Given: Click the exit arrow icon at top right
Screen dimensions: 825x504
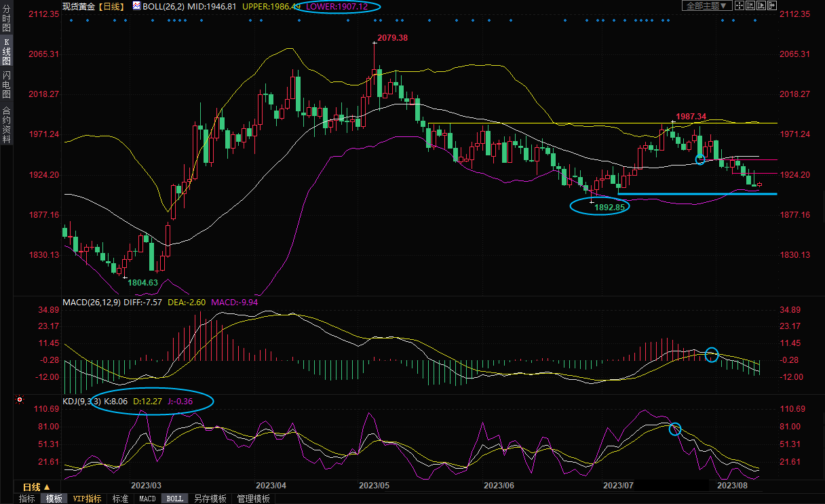Looking at the screenshot, I should click(771, 5).
